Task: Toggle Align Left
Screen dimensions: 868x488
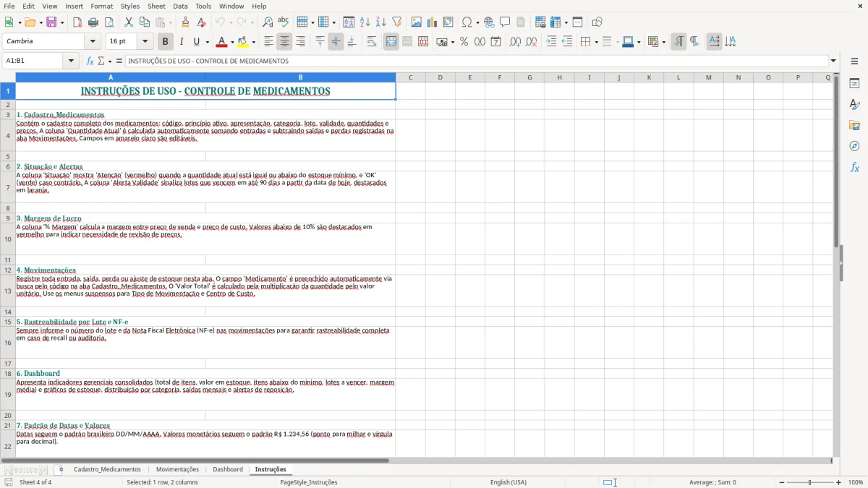Action: click(x=268, y=42)
